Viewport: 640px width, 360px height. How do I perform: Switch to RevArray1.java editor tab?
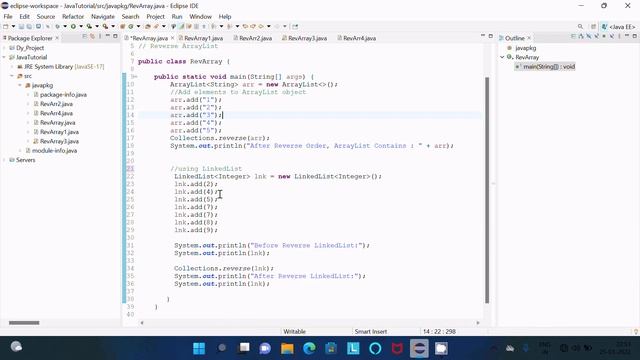[201, 38]
